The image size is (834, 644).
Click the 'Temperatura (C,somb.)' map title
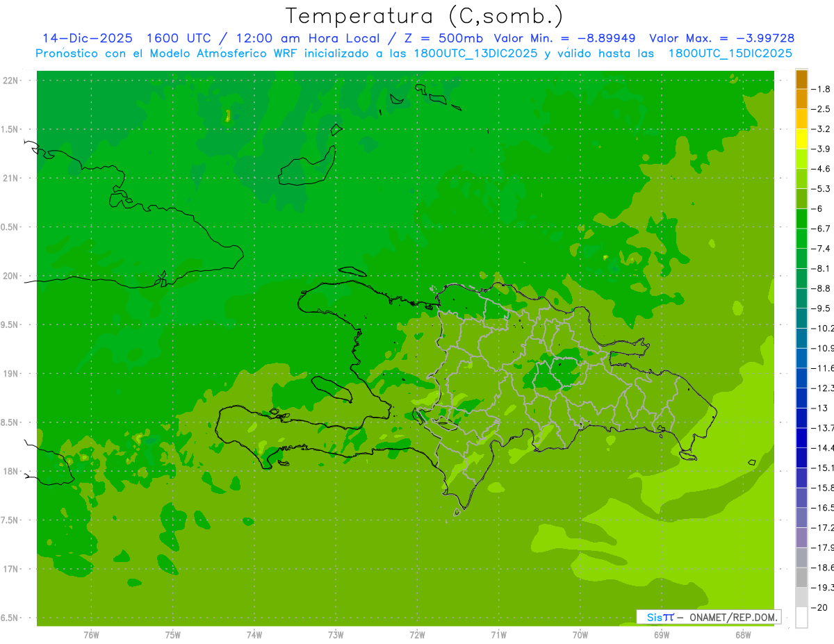tap(425, 16)
